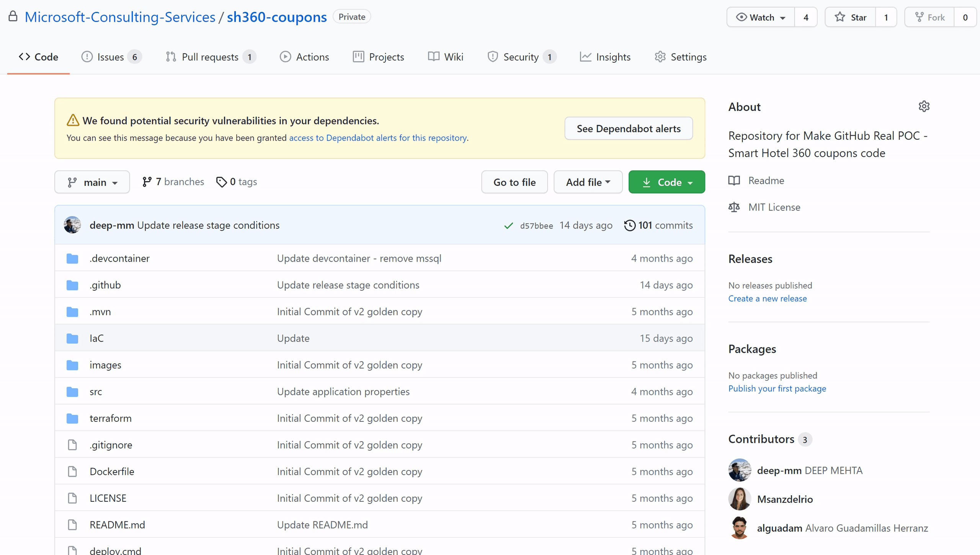
Task: Click commit hash d57bbee
Action: pyautogui.click(x=536, y=226)
